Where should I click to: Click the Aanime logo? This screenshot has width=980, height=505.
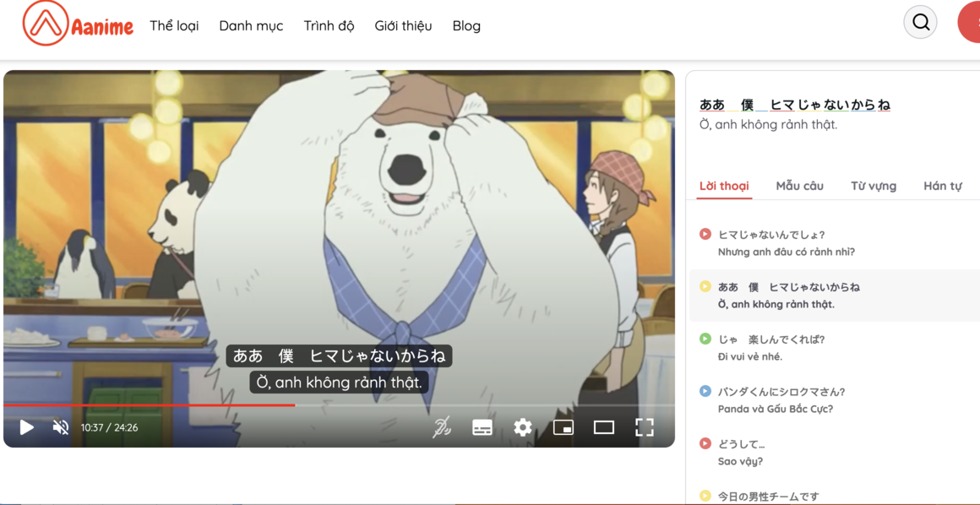[76, 24]
